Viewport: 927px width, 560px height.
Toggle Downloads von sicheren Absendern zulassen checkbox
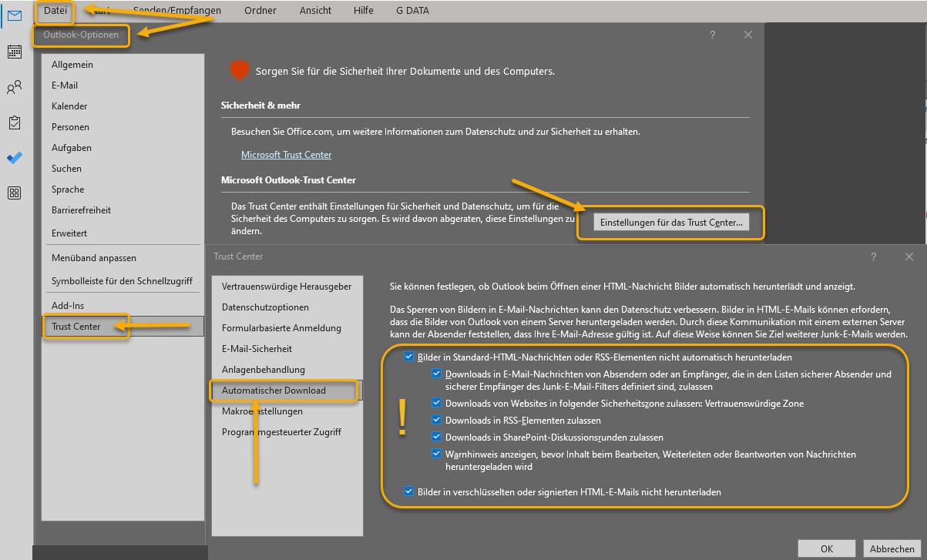click(x=437, y=374)
